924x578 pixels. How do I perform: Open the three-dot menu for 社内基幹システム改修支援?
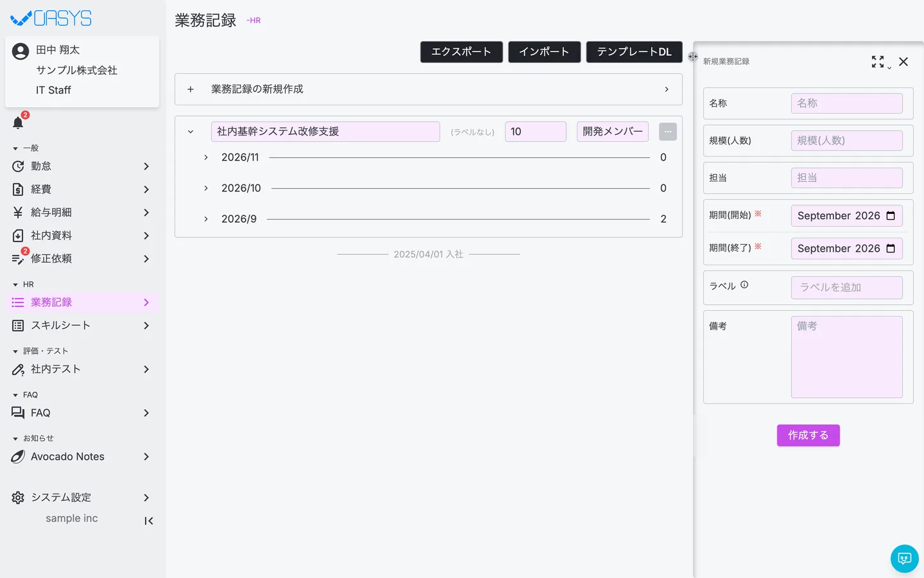pos(668,132)
